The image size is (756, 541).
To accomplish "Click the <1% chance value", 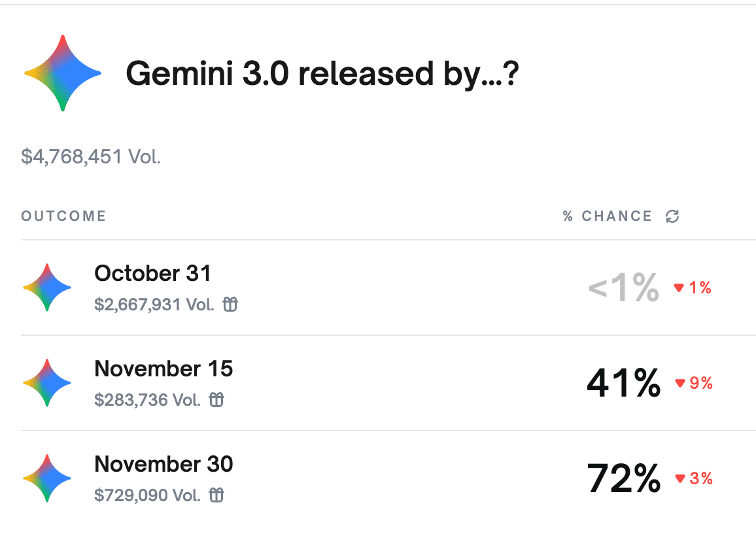I will coord(623,287).
